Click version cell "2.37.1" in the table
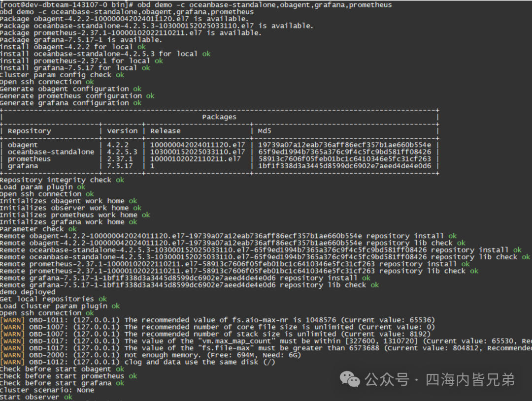Viewport: 532px width, 401px height. point(120,158)
